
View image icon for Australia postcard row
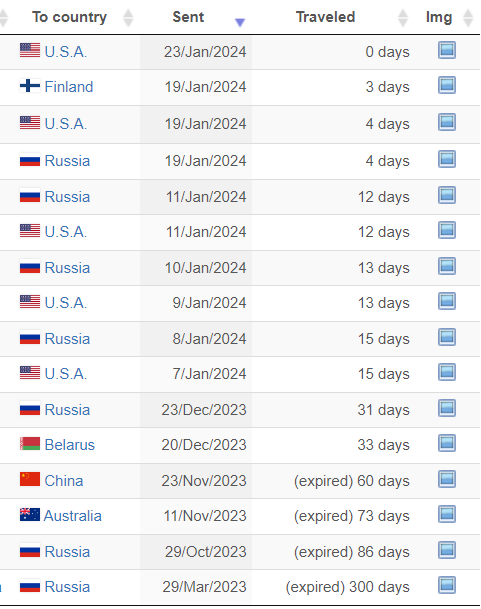447,515
